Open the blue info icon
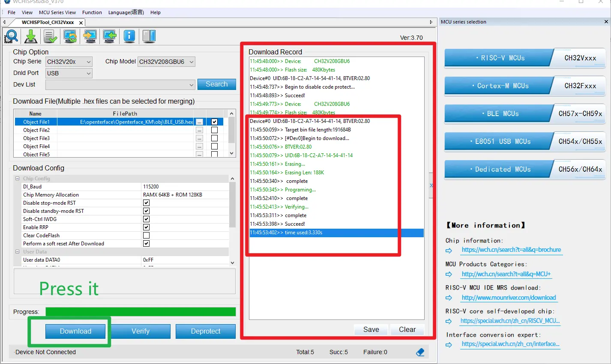This screenshot has width=611, height=364. pyautogui.click(x=129, y=36)
